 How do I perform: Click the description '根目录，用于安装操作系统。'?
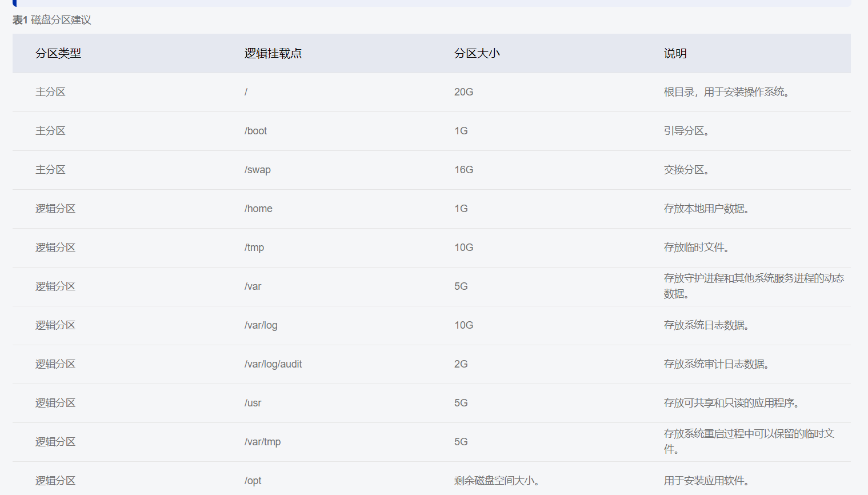727,92
